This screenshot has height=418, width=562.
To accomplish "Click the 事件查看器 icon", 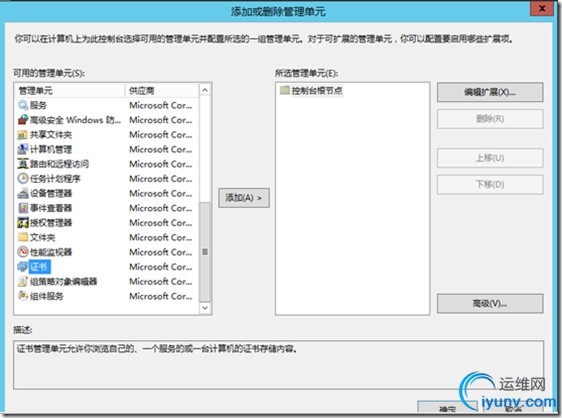I will 23,208.
